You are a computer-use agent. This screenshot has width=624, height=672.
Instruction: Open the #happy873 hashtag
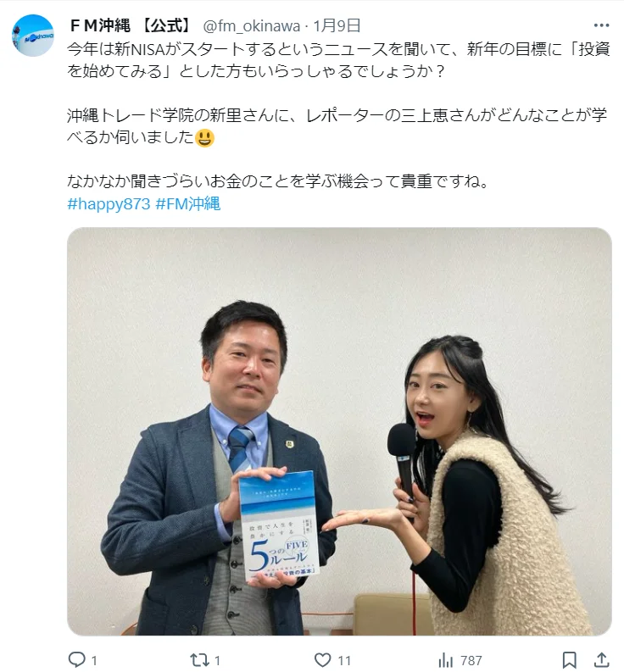(109, 203)
